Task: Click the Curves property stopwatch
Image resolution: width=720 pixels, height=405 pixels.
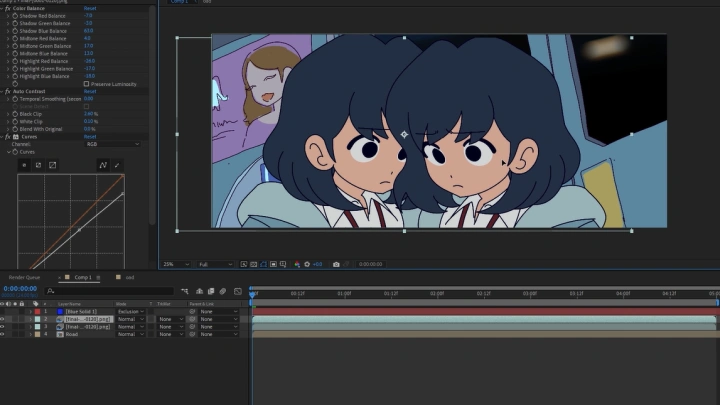Action: (x=15, y=152)
